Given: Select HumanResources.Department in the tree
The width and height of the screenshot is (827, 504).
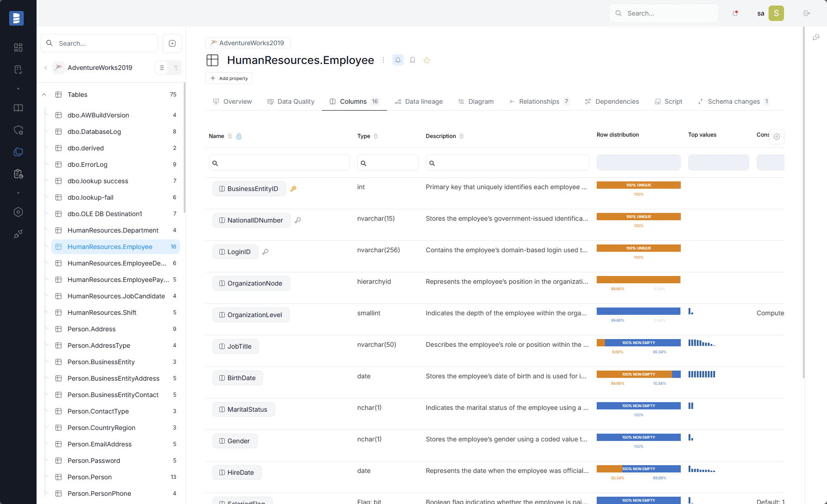Looking at the screenshot, I should click(116, 230).
